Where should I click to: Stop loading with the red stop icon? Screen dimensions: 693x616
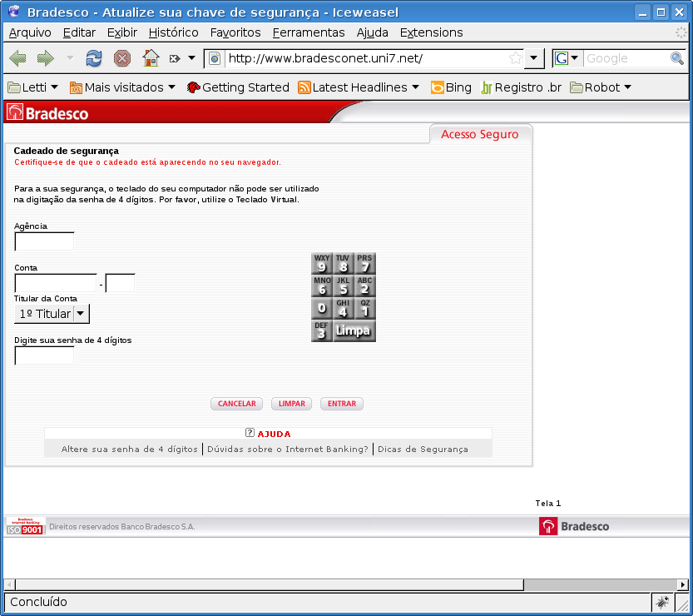(x=122, y=58)
